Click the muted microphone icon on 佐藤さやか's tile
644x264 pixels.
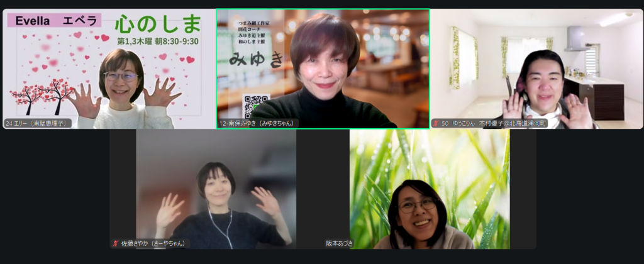(x=115, y=243)
